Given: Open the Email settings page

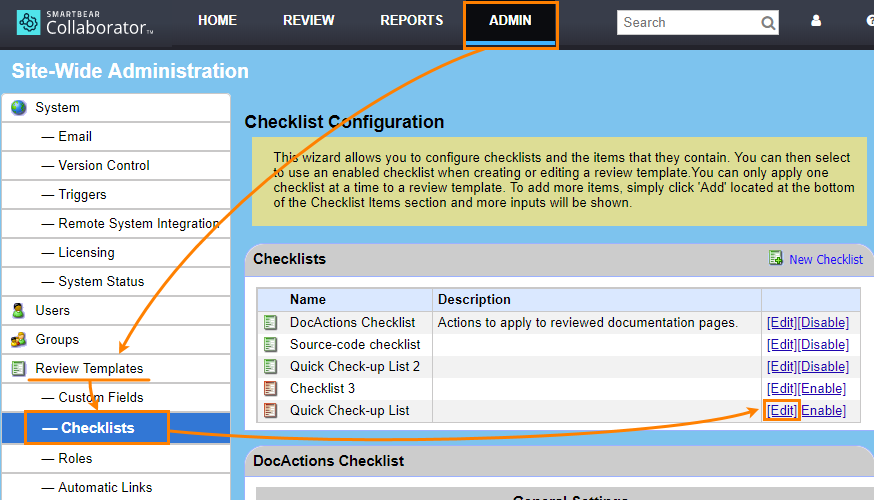Looking at the screenshot, I should point(116,137).
